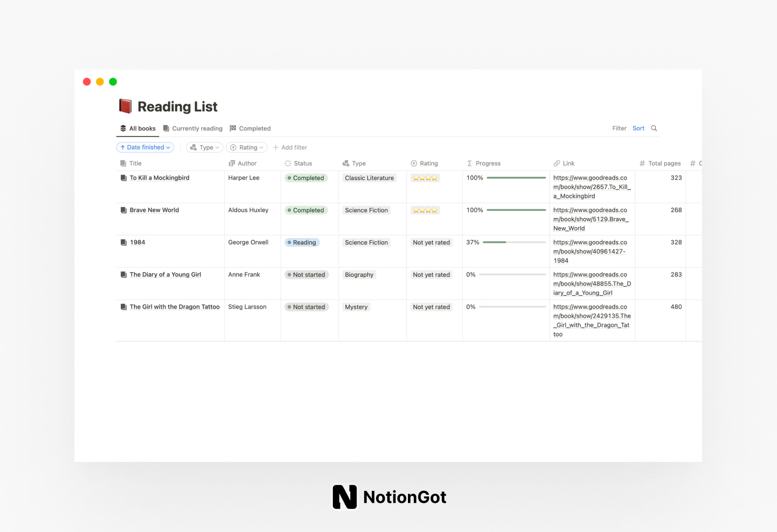Switch to the Currently reading view
This screenshot has height=532, width=777.
(197, 128)
